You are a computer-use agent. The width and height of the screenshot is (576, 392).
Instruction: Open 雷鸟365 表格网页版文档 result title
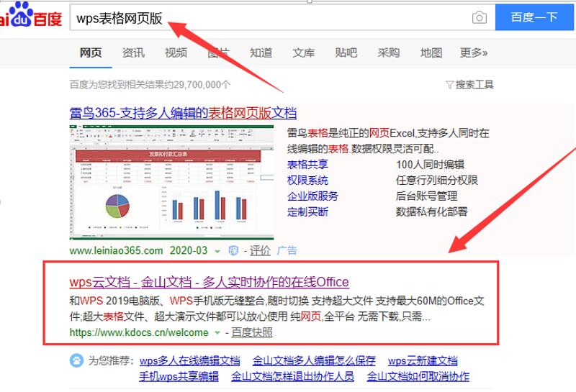point(183,113)
